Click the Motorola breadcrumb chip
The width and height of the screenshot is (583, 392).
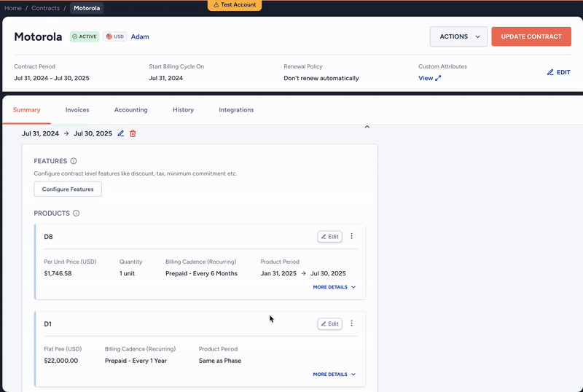(87, 8)
